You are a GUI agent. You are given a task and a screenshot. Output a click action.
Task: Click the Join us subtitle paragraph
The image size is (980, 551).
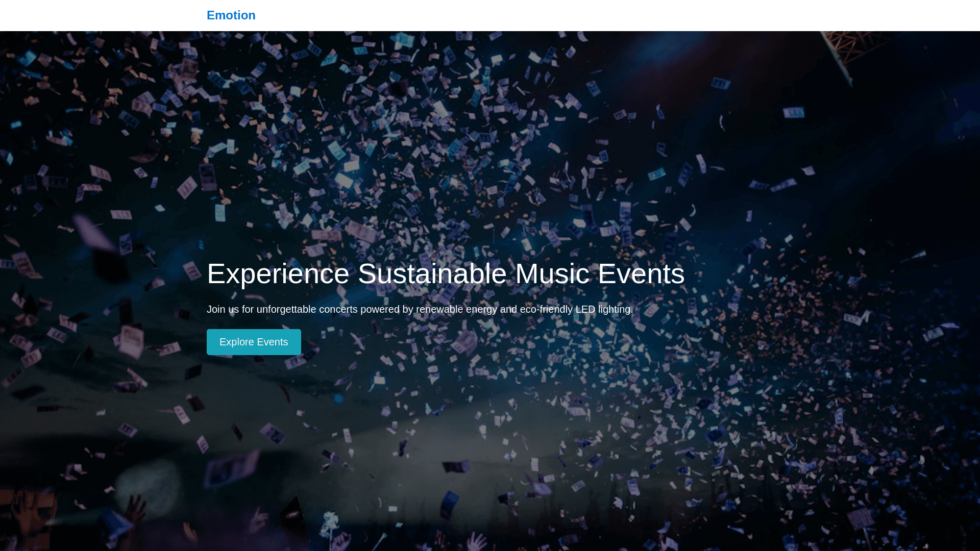tap(420, 309)
